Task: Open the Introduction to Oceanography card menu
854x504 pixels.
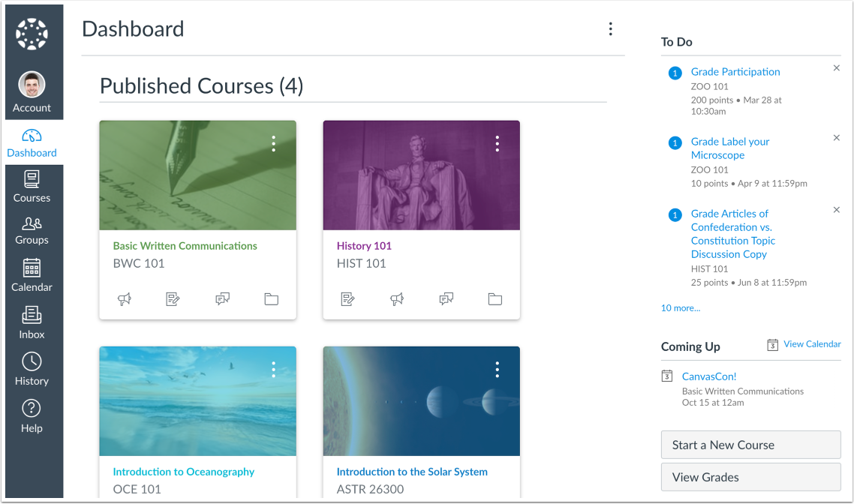Action: 273,369
